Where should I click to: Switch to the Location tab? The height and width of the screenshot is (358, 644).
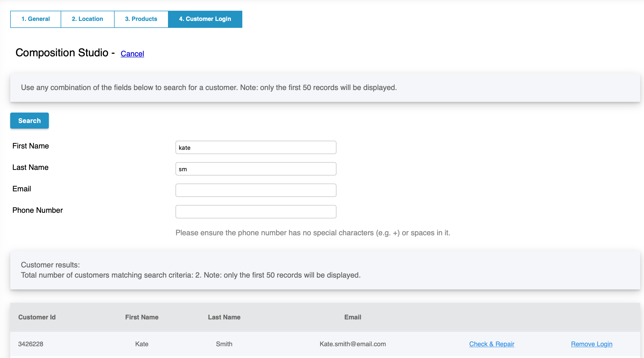click(87, 19)
